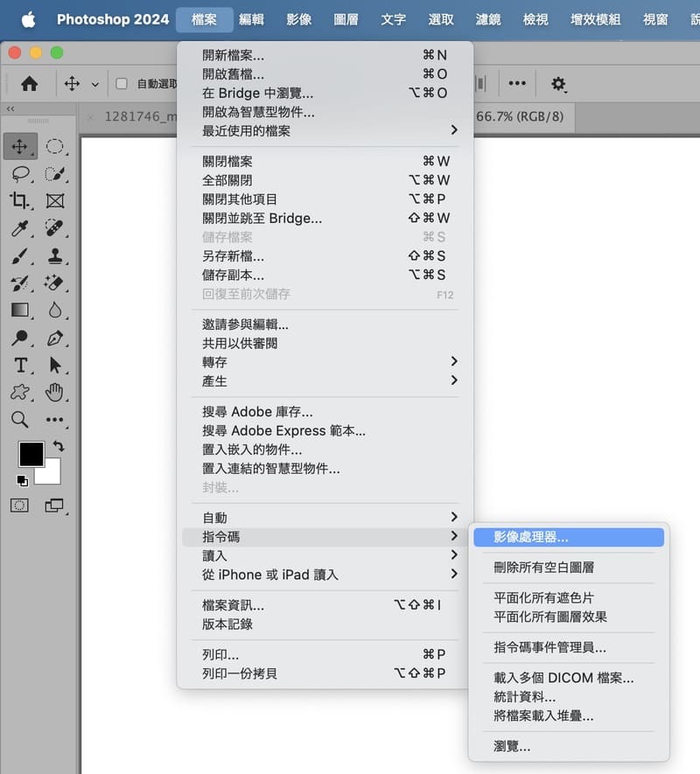Viewport: 700px width, 774px height.
Task: Choose 指令碼事件管理員... in submenu
Action: (569, 647)
